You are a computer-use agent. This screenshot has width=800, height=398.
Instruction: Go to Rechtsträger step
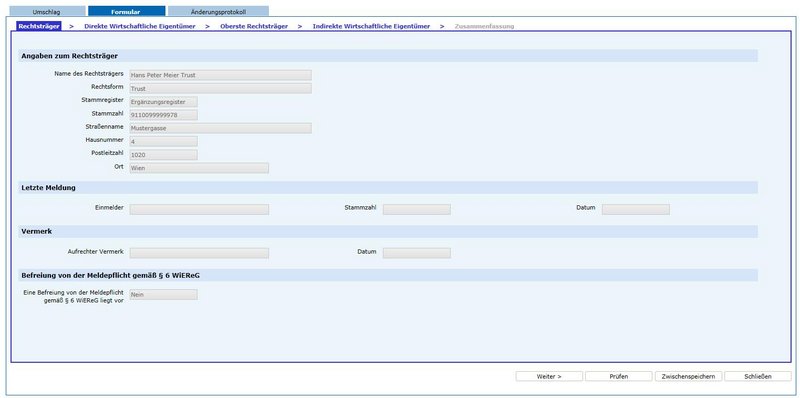point(38,26)
